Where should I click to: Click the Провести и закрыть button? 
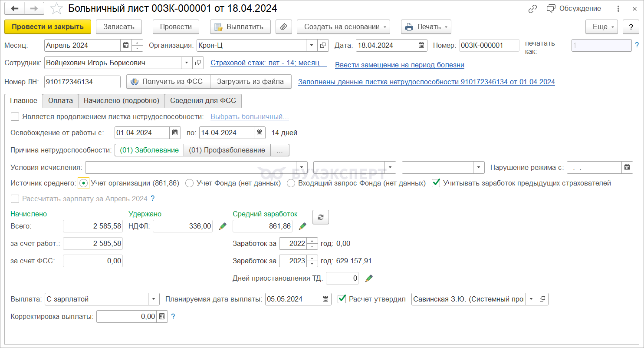(x=48, y=27)
